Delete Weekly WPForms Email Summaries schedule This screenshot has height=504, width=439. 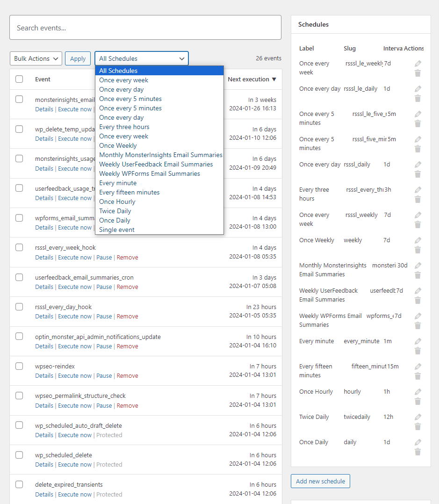[x=418, y=325]
